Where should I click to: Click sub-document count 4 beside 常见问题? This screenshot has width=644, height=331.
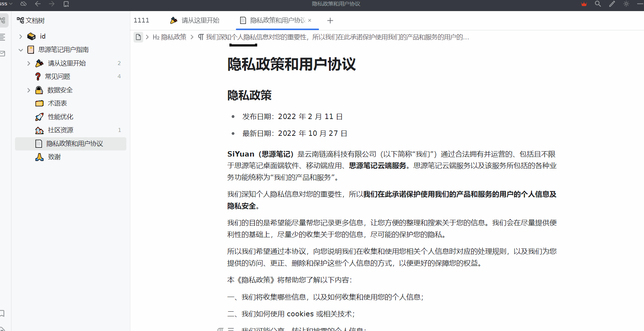pos(119,76)
